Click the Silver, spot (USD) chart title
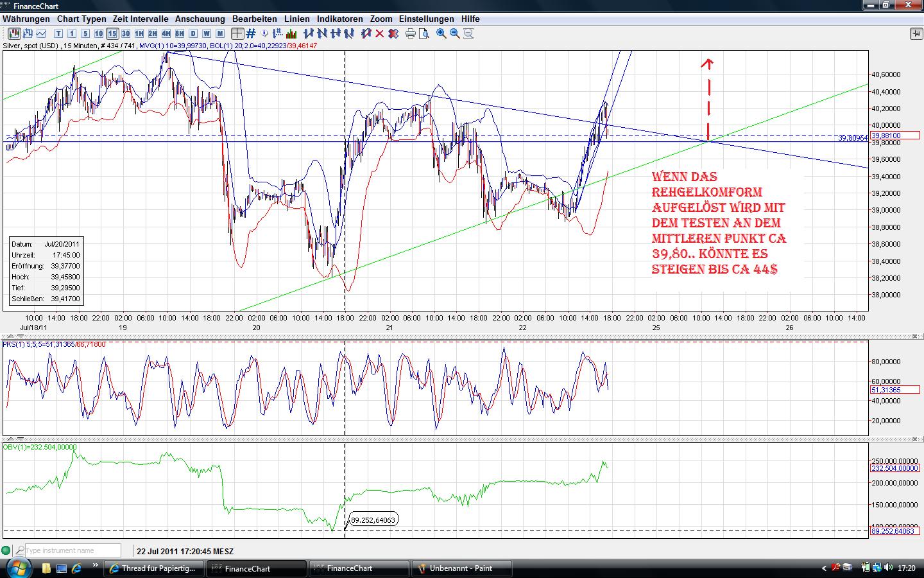Image resolution: width=924 pixels, height=578 pixels. (x=30, y=46)
